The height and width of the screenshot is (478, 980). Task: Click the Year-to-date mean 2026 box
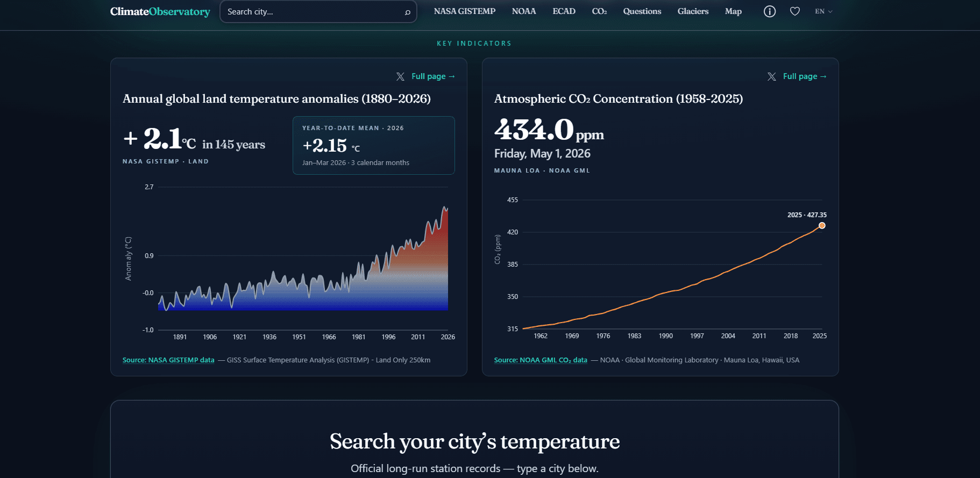tap(374, 145)
